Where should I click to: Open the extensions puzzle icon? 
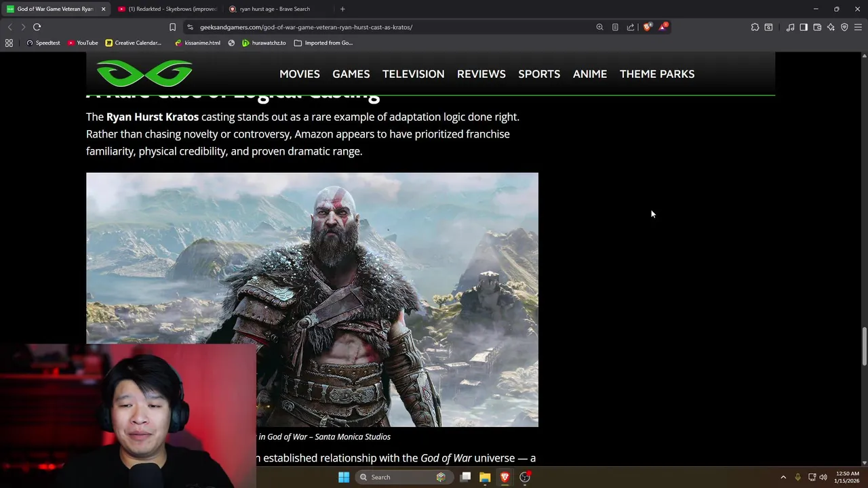(x=755, y=27)
